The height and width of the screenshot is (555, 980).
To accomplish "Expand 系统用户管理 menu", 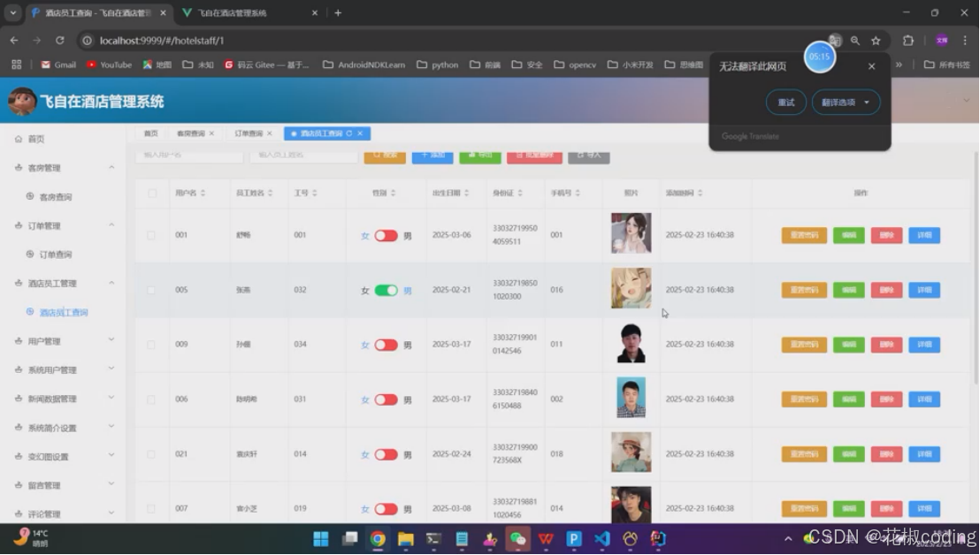I will tap(63, 369).
